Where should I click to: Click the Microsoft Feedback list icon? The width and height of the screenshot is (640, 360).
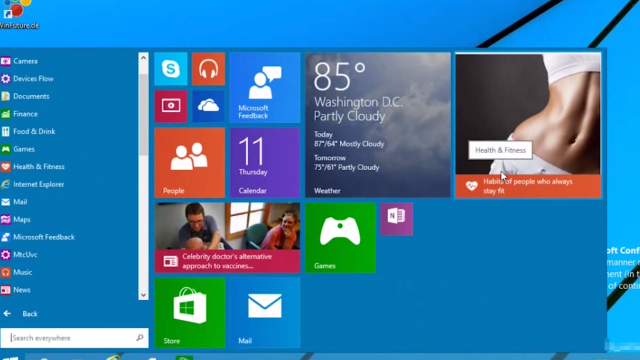(x=5, y=237)
